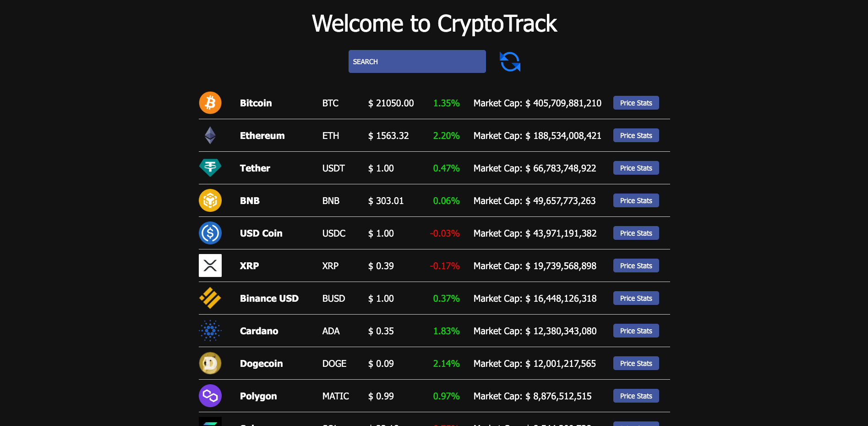Screen dimensions: 868x426
Task: Click the Tether coin icon
Action: pos(210,168)
